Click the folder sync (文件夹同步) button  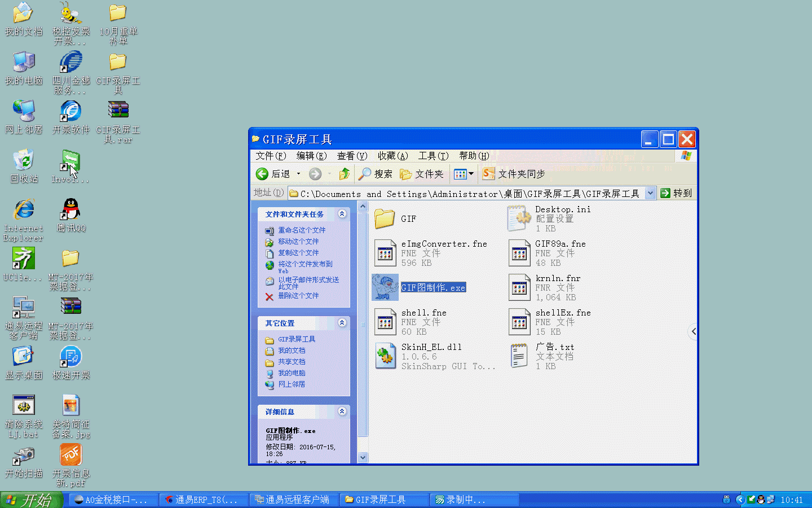click(514, 174)
